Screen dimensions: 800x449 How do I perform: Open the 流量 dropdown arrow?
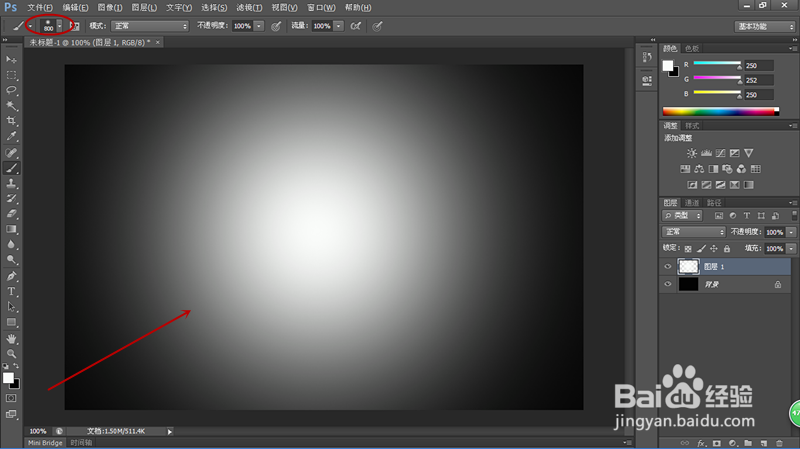coord(338,26)
